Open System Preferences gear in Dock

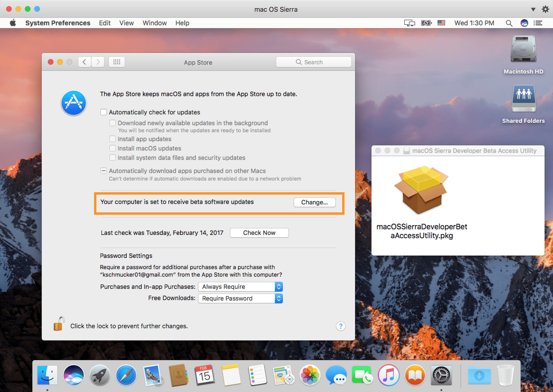(x=441, y=375)
